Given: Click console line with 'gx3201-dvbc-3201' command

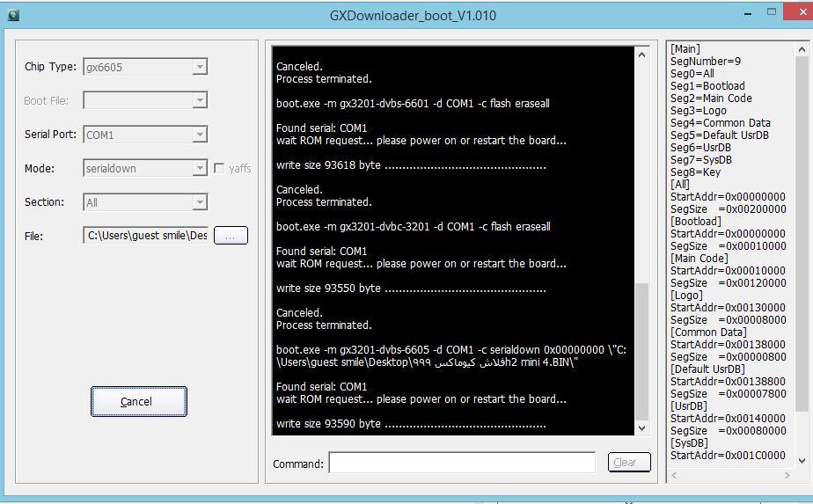Looking at the screenshot, I should click(414, 227).
